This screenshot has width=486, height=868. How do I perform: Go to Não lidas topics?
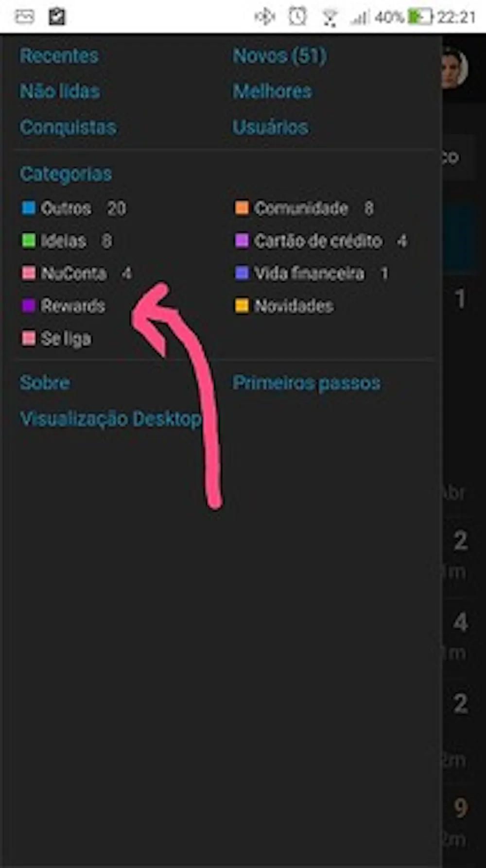pos(60,91)
